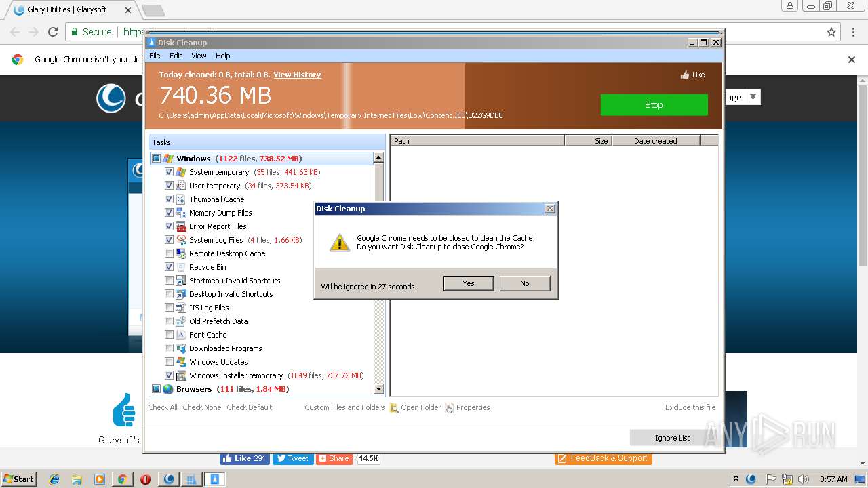The image size is (868, 488).
Task: Uncheck the Recycle Bin checkbox
Action: pos(170,267)
